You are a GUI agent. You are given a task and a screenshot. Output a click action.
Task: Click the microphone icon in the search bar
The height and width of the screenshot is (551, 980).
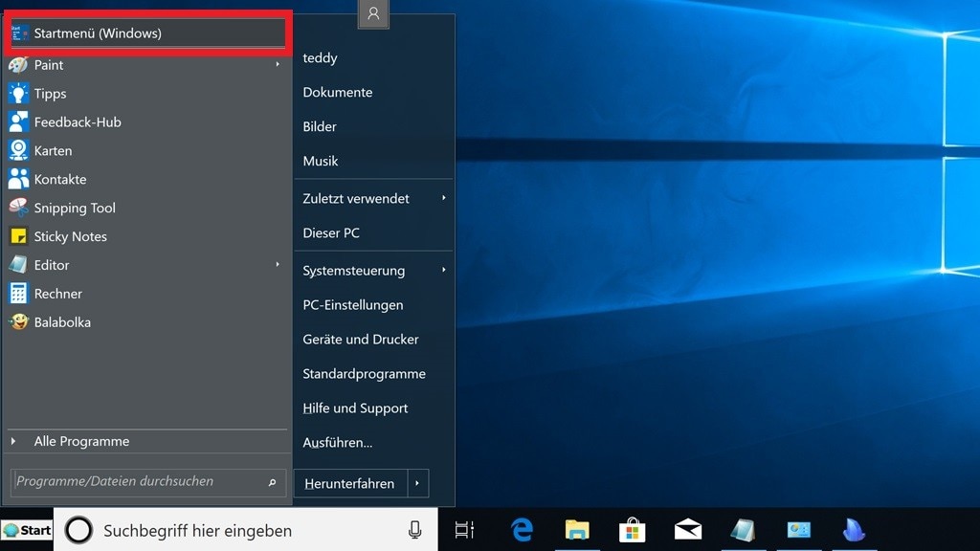pos(413,529)
